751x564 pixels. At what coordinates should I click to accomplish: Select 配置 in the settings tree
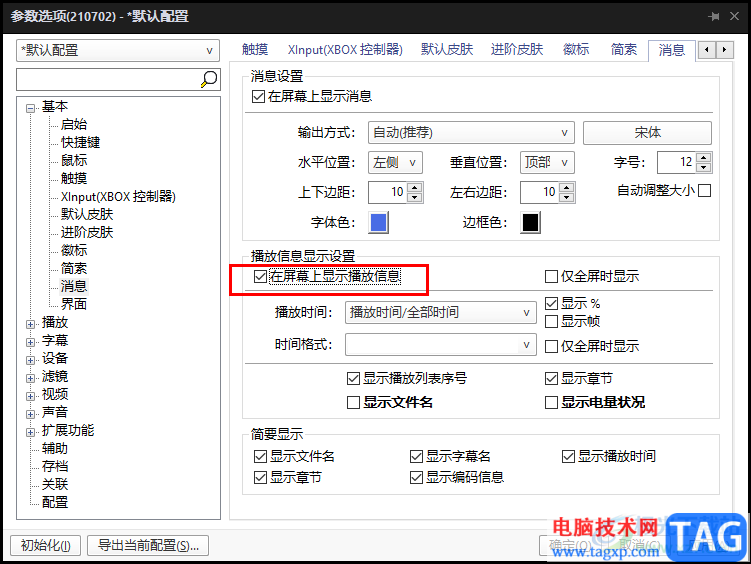point(55,502)
